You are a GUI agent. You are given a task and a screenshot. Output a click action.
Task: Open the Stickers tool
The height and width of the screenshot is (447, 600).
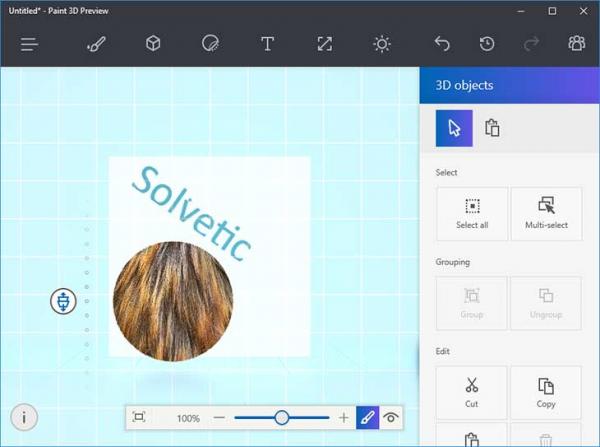pyautogui.click(x=210, y=44)
